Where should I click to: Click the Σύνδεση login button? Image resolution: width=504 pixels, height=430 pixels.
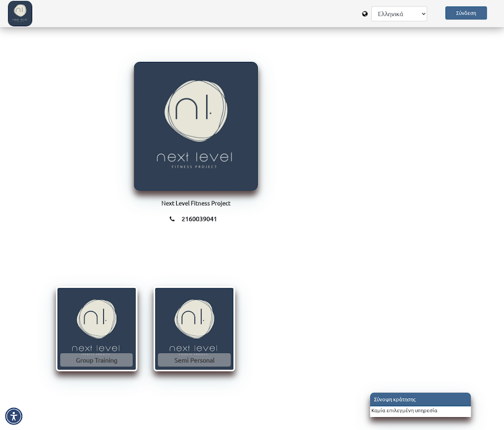466,13
